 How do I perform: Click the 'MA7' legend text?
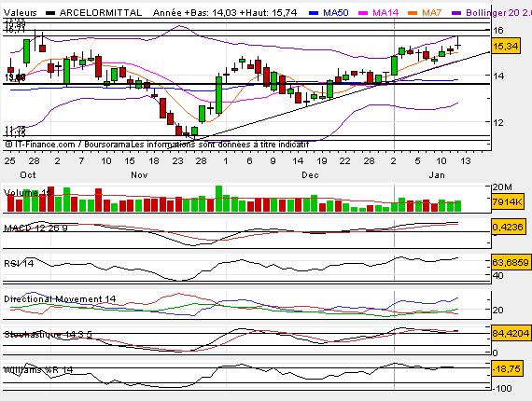coord(431,13)
